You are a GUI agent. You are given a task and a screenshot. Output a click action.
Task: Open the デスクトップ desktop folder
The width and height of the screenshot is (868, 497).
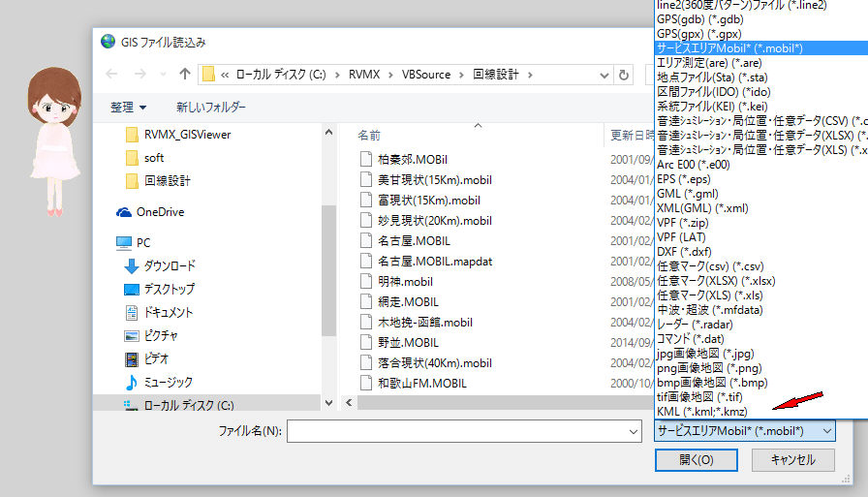click(169, 289)
